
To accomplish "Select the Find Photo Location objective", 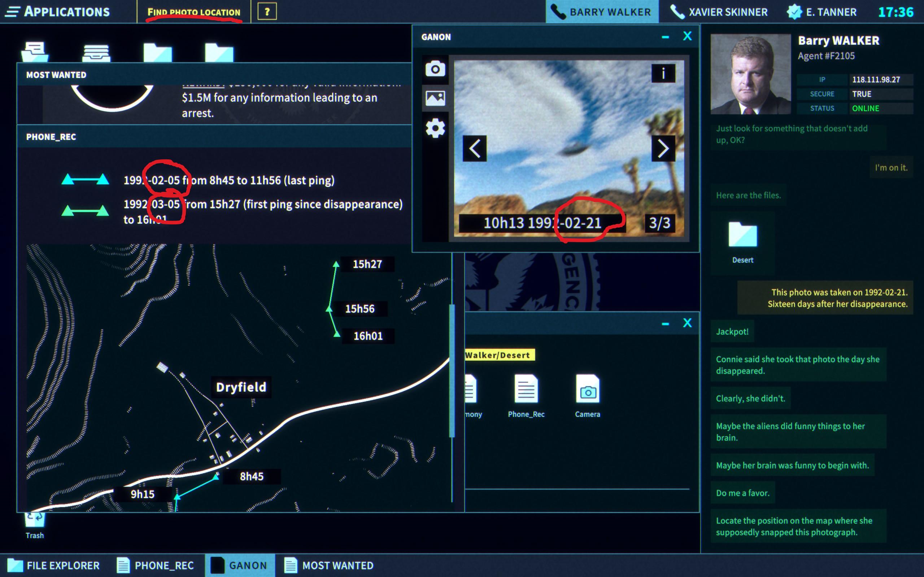I will point(194,12).
